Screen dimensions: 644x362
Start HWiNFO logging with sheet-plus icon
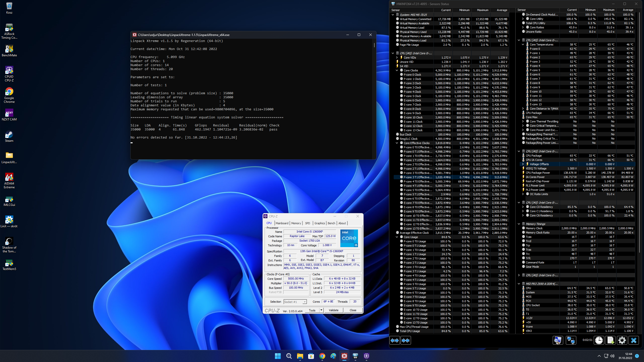coord(610,340)
